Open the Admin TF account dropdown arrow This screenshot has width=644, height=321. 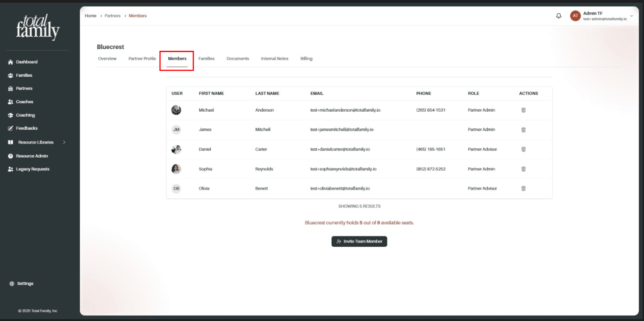[631, 16]
